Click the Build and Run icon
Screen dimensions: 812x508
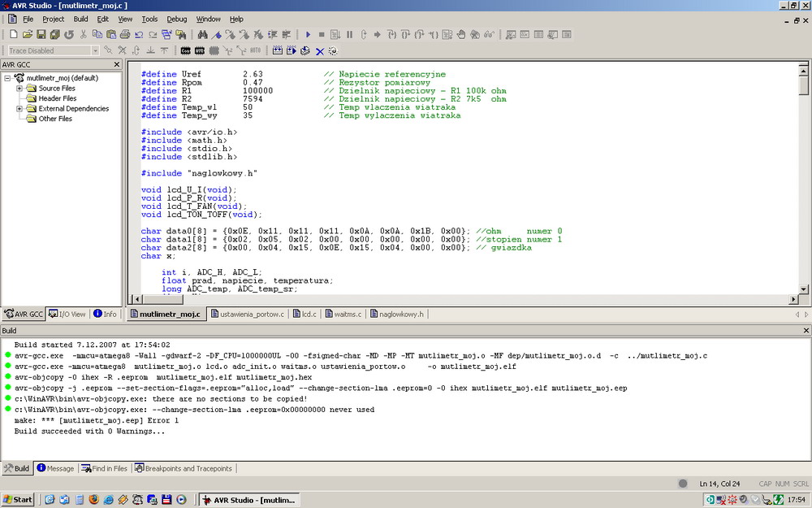pyautogui.click(x=292, y=50)
